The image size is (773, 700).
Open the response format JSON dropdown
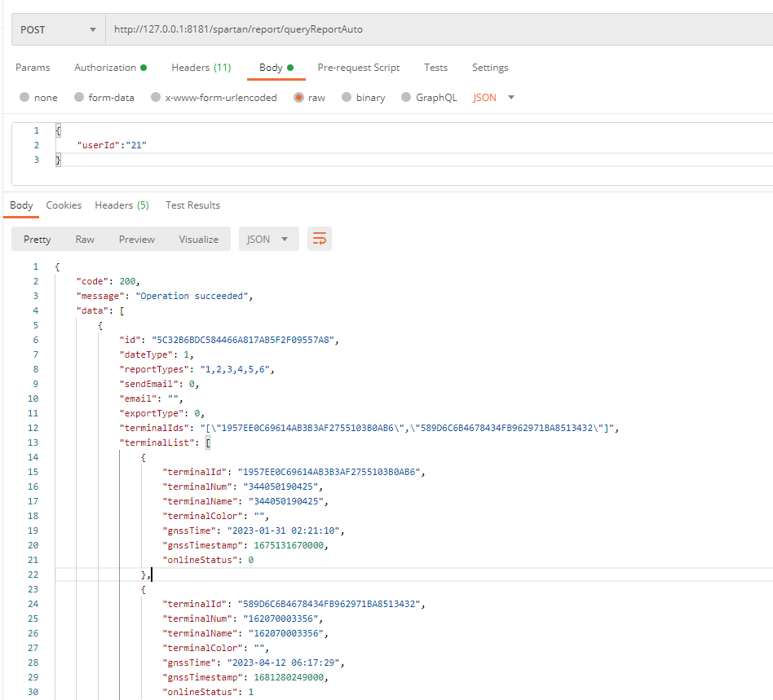coord(268,239)
